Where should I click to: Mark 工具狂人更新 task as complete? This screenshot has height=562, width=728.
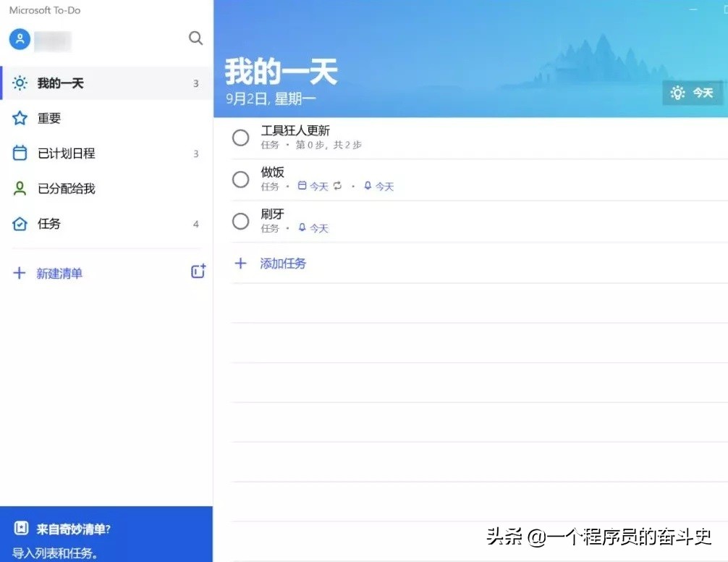(240, 138)
